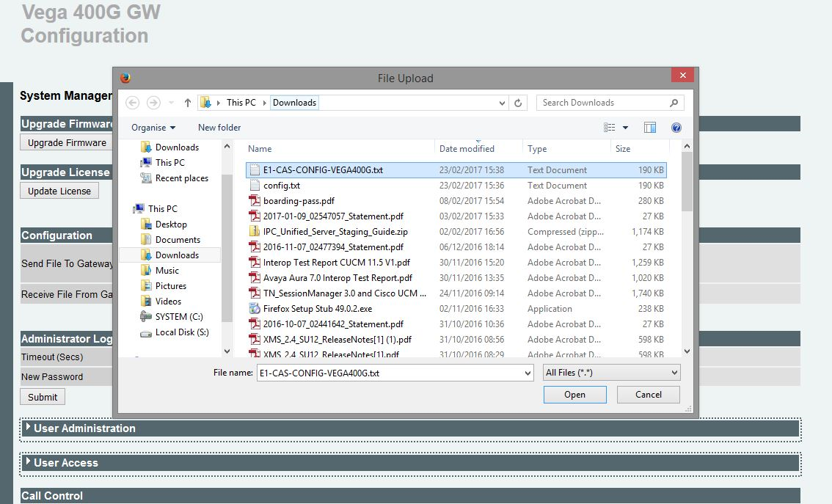Click the Videos folder icon in the sidebar

tap(146, 301)
